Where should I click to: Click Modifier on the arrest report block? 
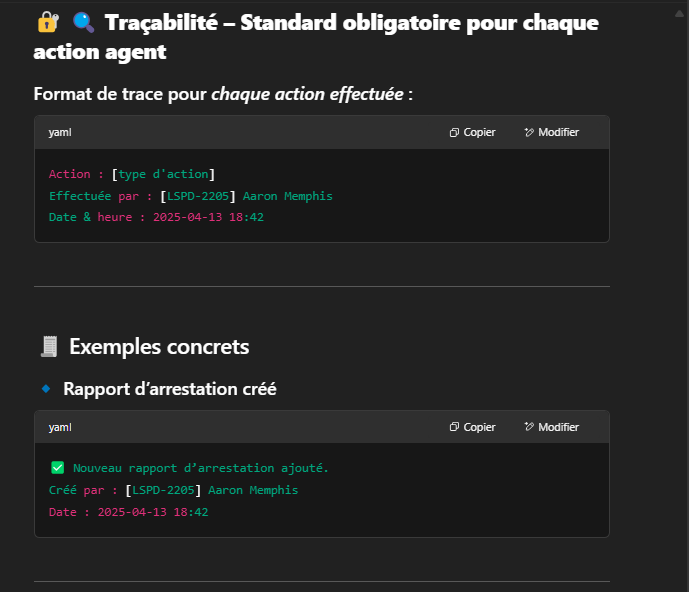551,427
